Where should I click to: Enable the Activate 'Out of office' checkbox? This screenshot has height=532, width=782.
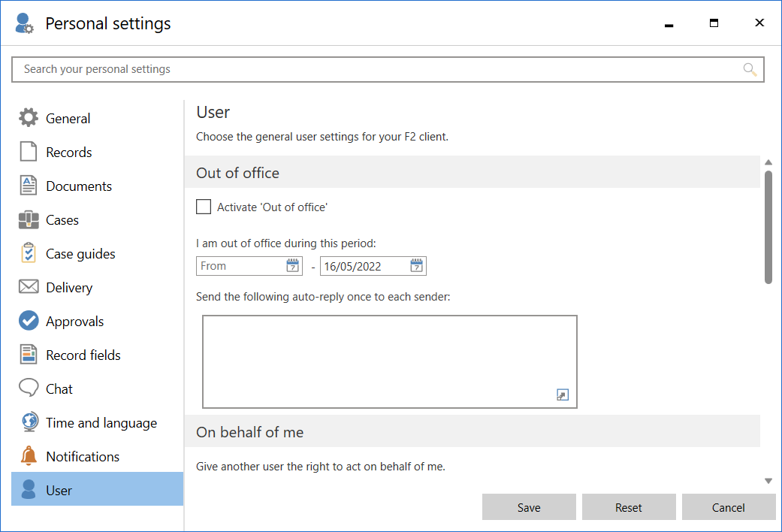[204, 207]
